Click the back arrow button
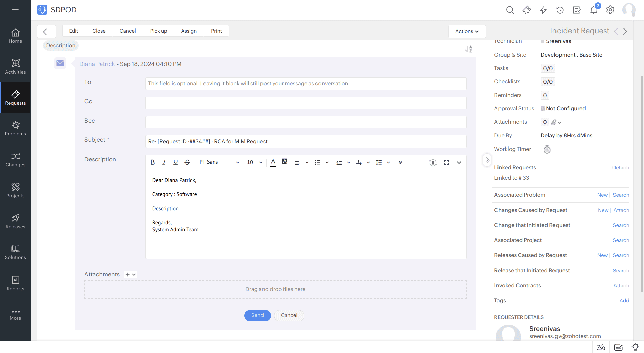 click(46, 31)
